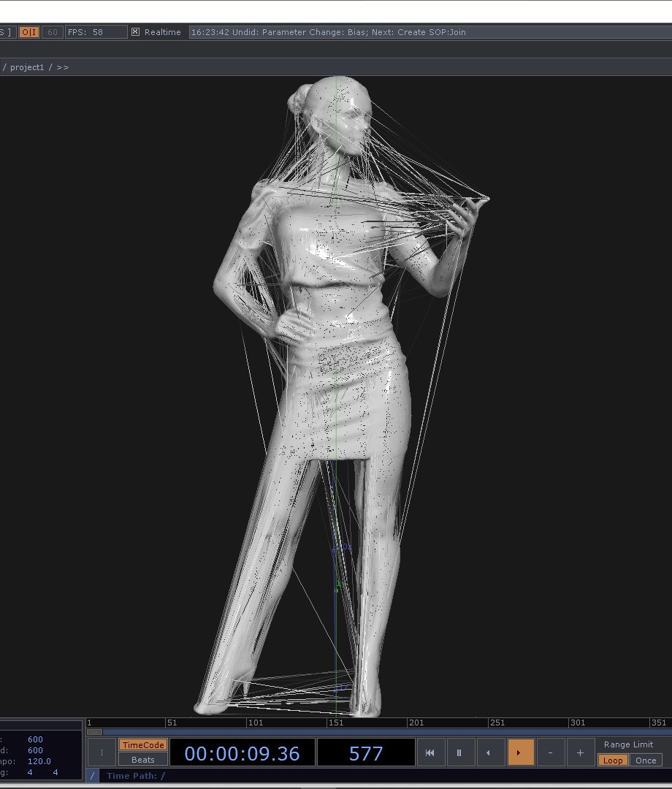Click frame 201 on the timeline ruler

[416, 723]
